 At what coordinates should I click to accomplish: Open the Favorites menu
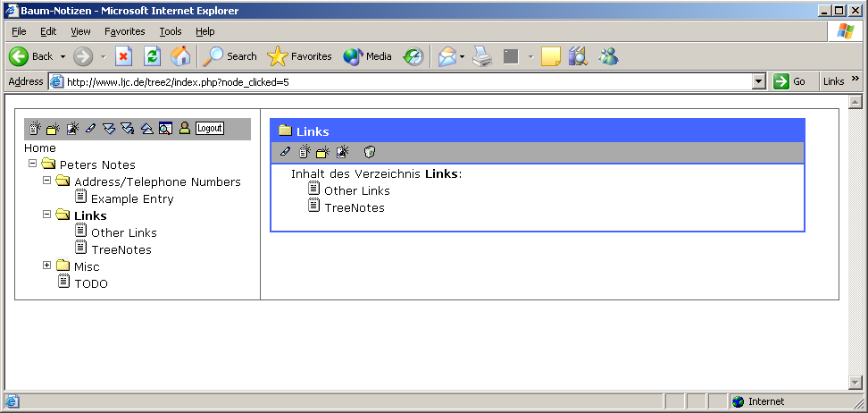[124, 31]
